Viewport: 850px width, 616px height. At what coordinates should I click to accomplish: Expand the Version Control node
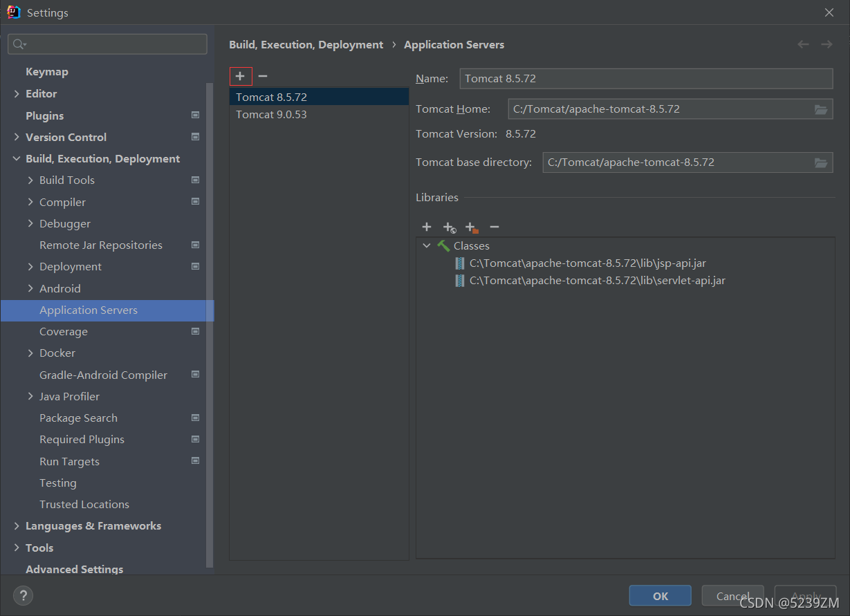[17, 137]
